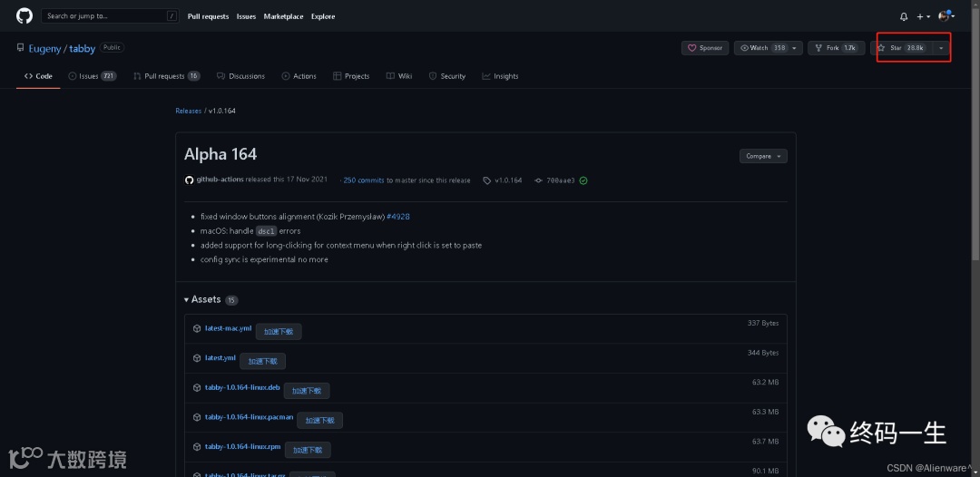Open the Discussions tab

click(240, 76)
